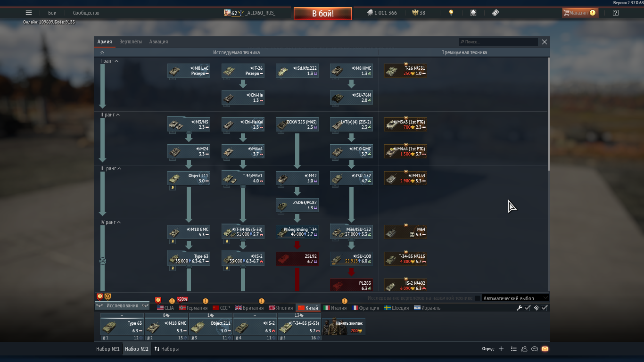The image size is (644, 362).
Task: Select Британия nation flag
Action: click(x=249, y=308)
